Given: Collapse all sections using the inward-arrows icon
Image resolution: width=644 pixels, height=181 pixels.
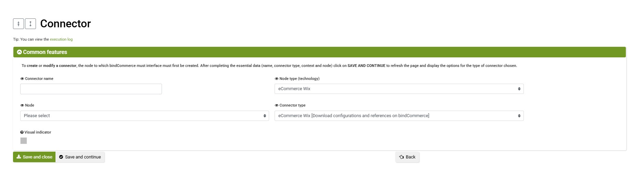Looking at the screenshot, I should (x=18, y=24).
